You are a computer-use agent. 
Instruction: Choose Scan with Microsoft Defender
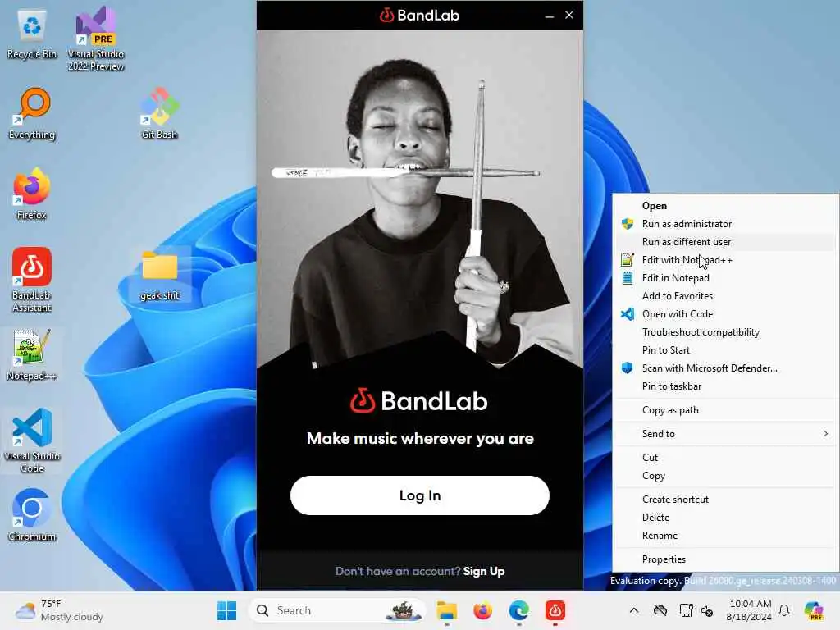coord(725,368)
